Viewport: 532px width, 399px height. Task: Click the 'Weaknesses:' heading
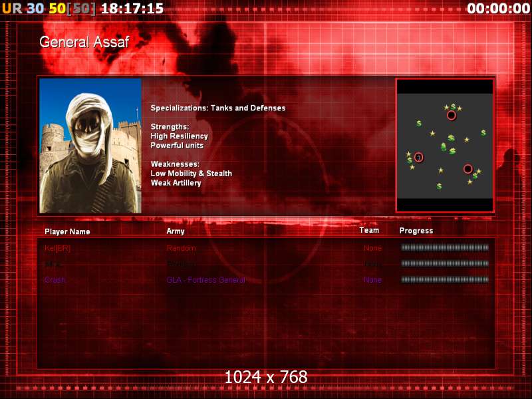175,164
